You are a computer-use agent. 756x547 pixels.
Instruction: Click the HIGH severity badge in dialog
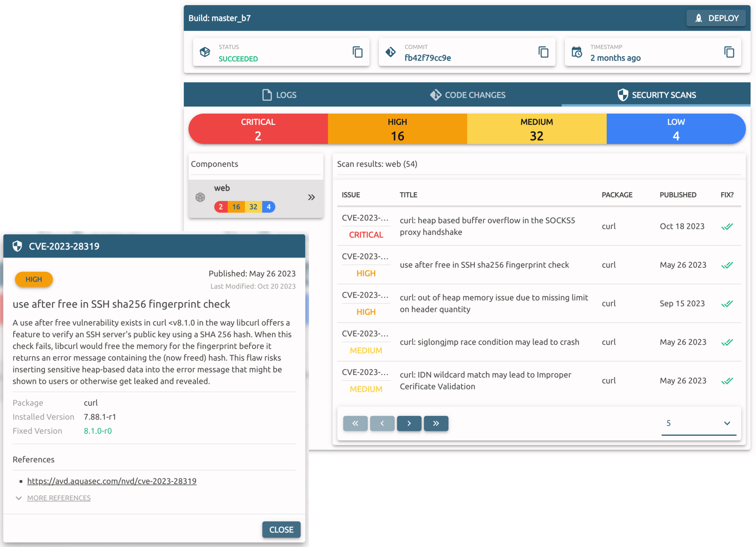pyautogui.click(x=34, y=279)
